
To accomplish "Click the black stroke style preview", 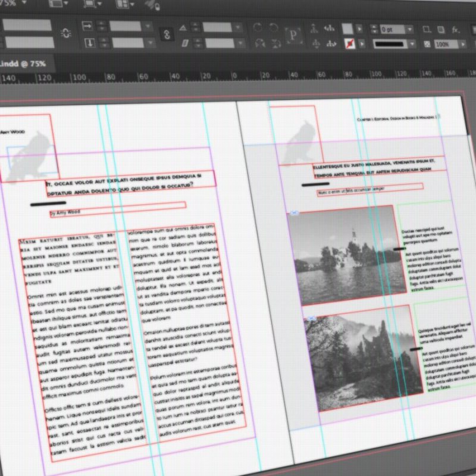I will 390,44.
